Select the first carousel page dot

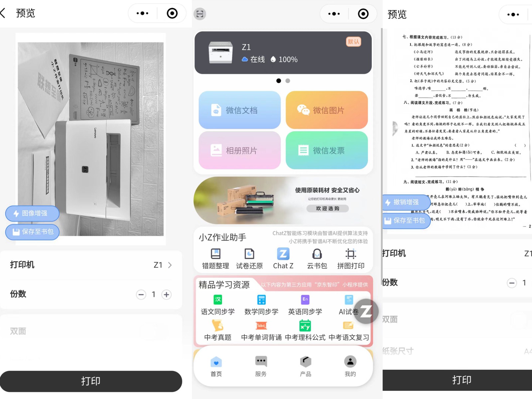tap(279, 81)
